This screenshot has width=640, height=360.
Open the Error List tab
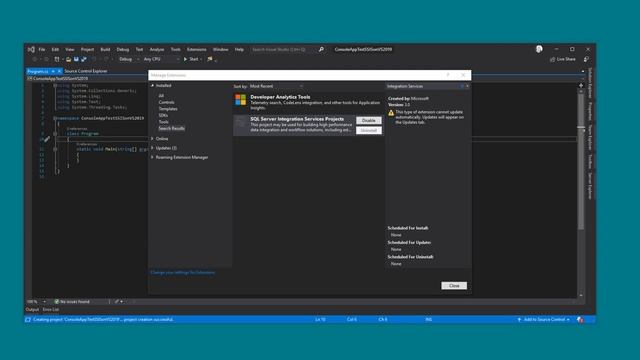[x=51, y=310]
